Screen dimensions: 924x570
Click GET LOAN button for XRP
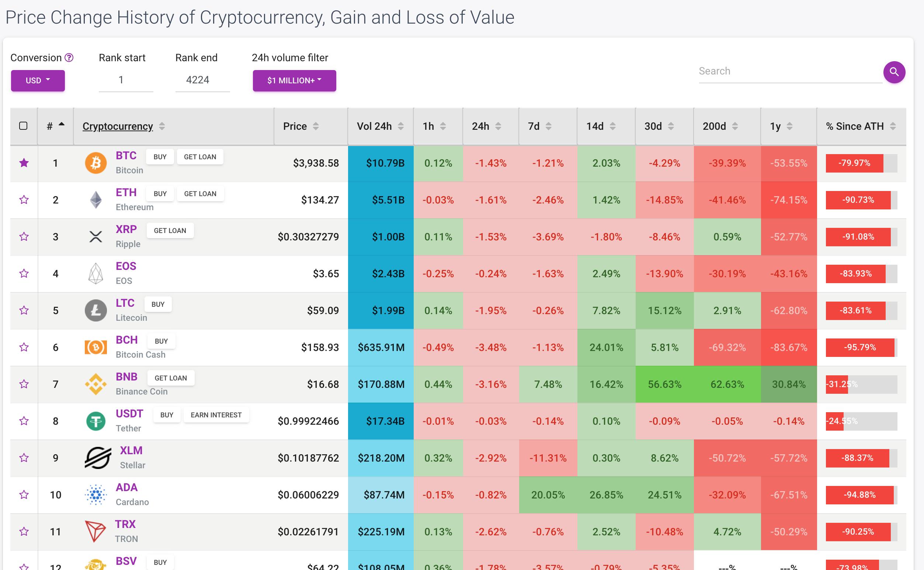170,231
